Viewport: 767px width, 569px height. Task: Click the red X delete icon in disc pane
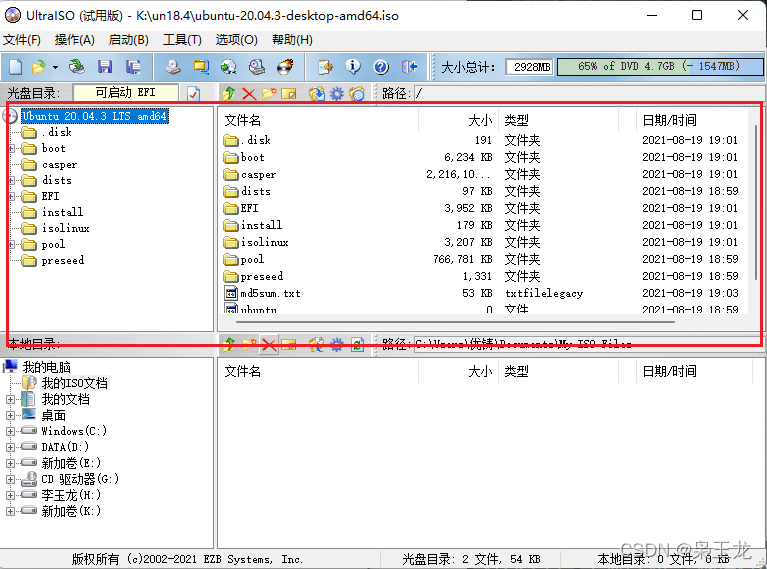tap(249, 94)
